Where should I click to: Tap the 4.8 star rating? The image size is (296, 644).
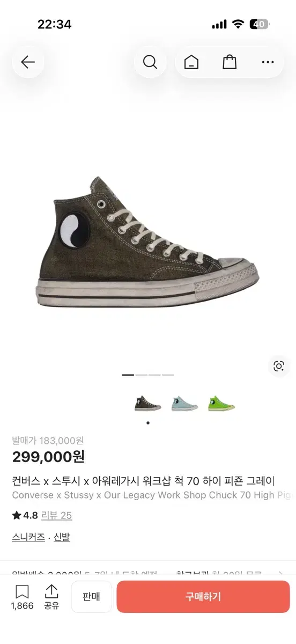25,515
